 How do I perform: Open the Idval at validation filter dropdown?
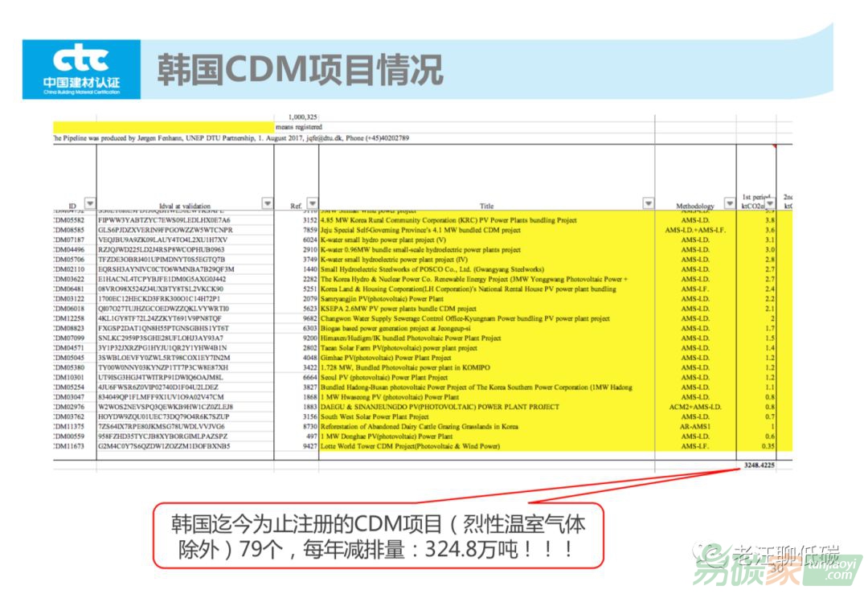pyautogui.click(x=267, y=204)
